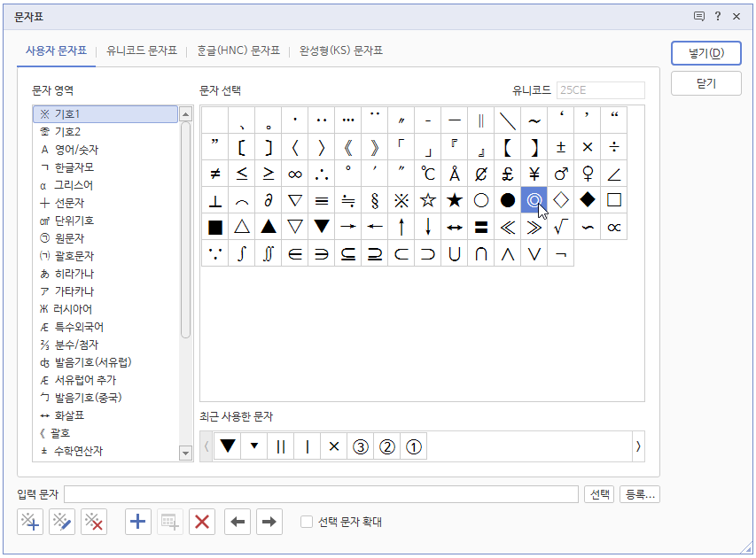Open the 사용자 문자표 tab
The image size is (756, 558).
pyautogui.click(x=57, y=50)
